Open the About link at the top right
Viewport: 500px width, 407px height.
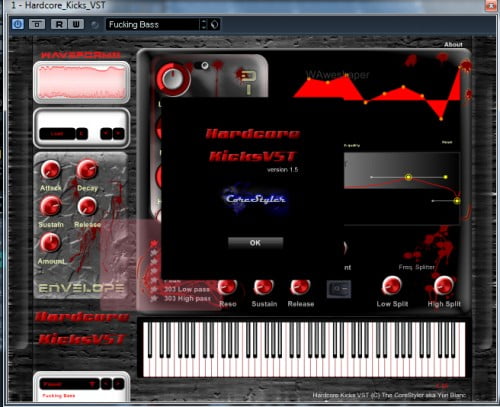[453, 44]
